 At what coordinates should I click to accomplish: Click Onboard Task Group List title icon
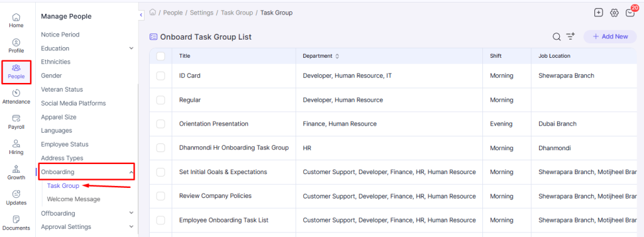tap(153, 37)
